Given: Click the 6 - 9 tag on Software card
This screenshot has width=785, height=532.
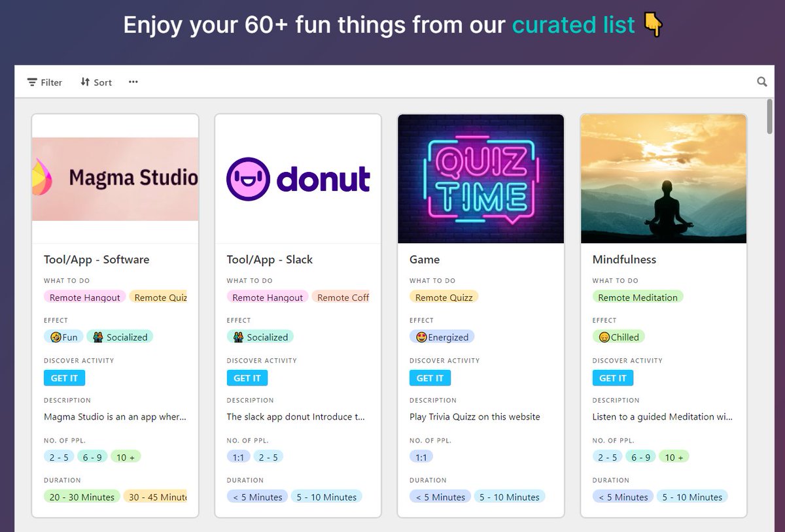Looking at the screenshot, I should click(92, 457).
